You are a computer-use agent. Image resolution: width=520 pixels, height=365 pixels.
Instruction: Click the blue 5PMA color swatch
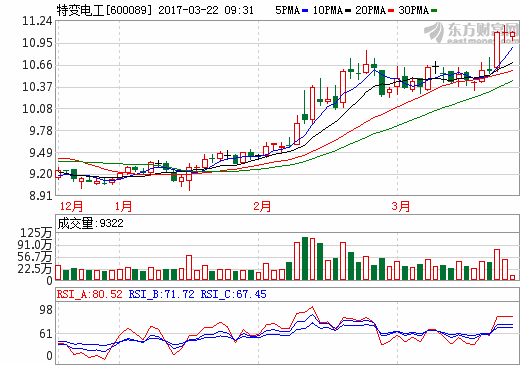click(x=305, y=11)
